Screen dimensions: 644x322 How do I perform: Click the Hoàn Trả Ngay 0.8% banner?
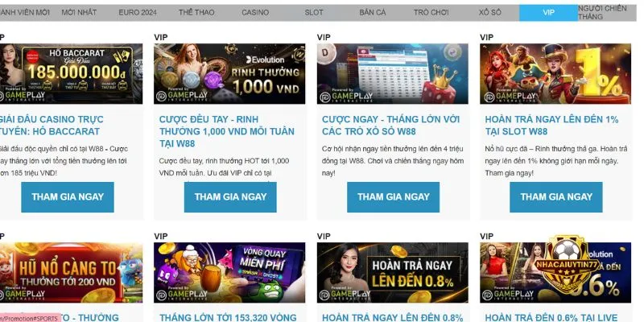(392, 272)
